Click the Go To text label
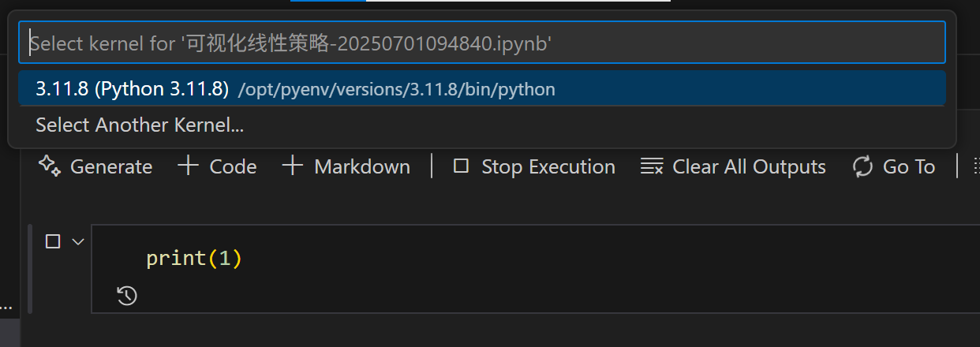Image resolution: width=980 pixels, height=347 pixels. tap(909, 166)
